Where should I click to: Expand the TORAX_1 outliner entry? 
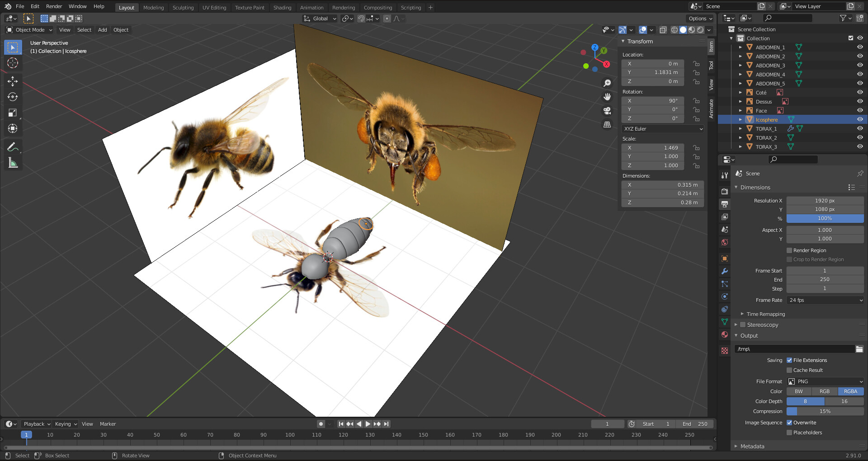741,128
